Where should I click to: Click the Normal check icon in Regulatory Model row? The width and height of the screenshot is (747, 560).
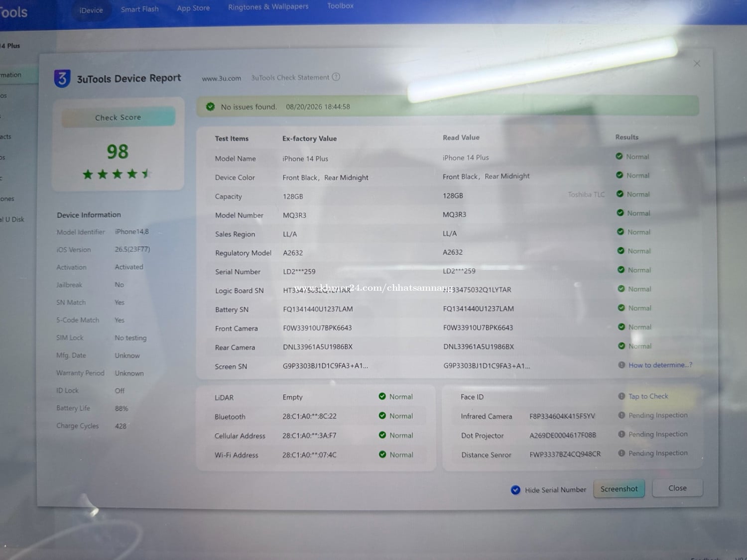tap(621, 251)
